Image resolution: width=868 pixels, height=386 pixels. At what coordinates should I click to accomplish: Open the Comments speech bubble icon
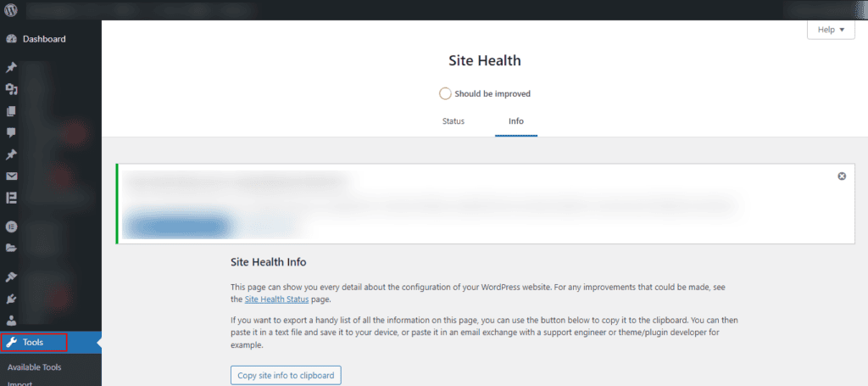point(12,132)
